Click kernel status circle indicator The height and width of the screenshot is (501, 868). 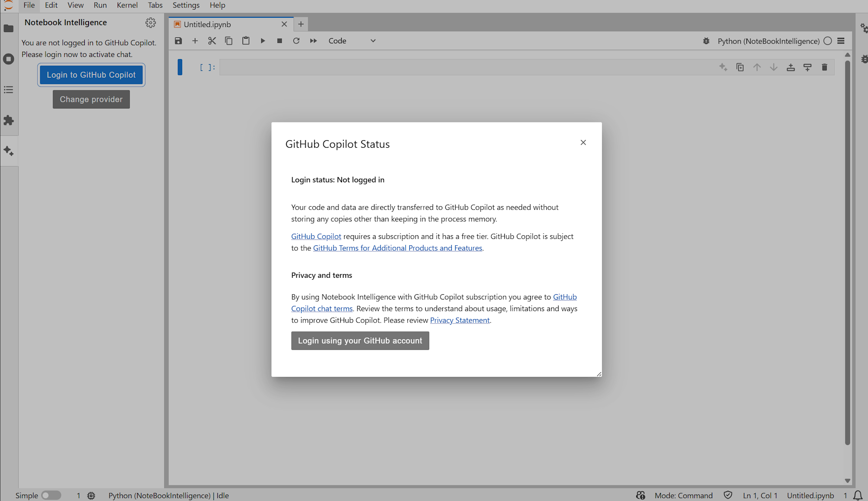coord(828,41)
